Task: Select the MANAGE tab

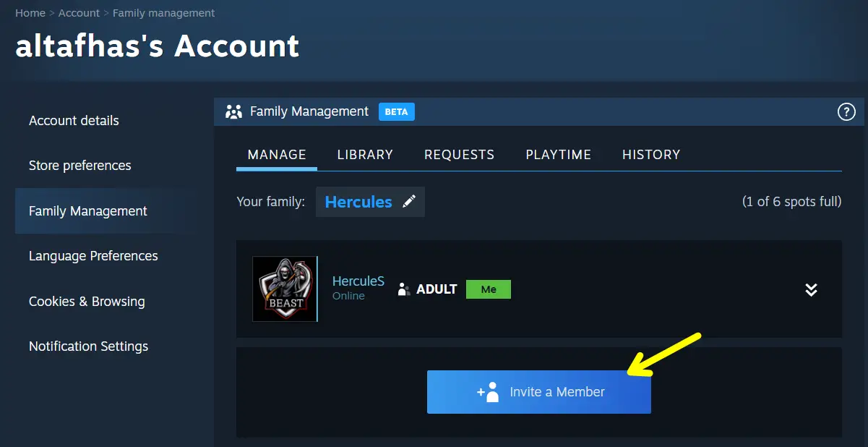Action: pos(276,154)
